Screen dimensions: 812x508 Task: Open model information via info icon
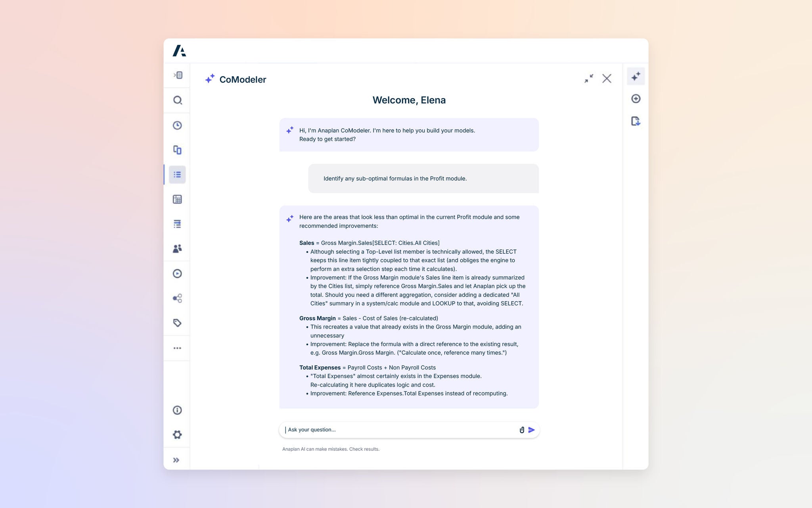(177, 410)
